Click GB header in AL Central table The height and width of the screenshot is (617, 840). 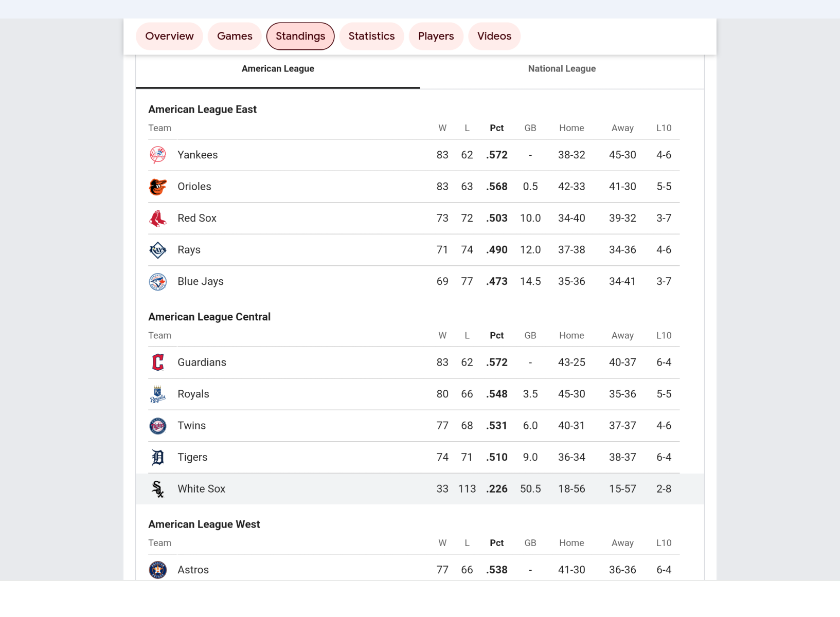tap(530, 336)
